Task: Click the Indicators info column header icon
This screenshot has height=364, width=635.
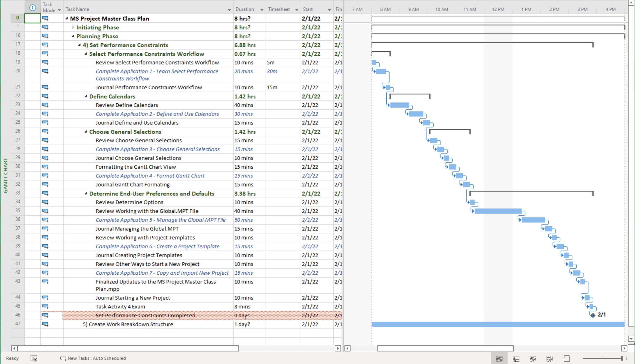Action: 33,8
